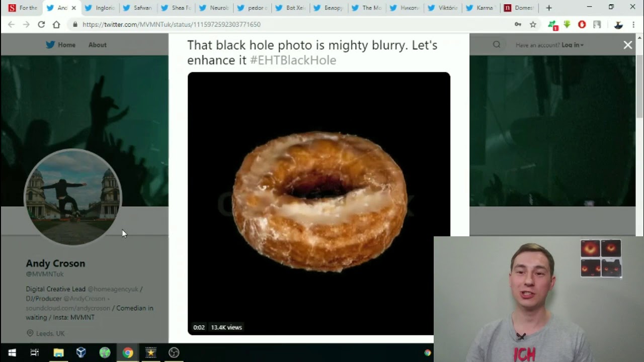This screenshot has width=644, height=362.
Task: Open the soundcloud.com/andycroson link
Action: (68, 308)
